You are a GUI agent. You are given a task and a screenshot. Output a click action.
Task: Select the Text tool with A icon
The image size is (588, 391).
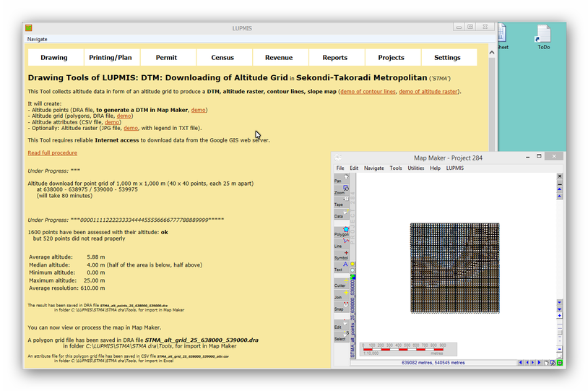click(341, 267)
